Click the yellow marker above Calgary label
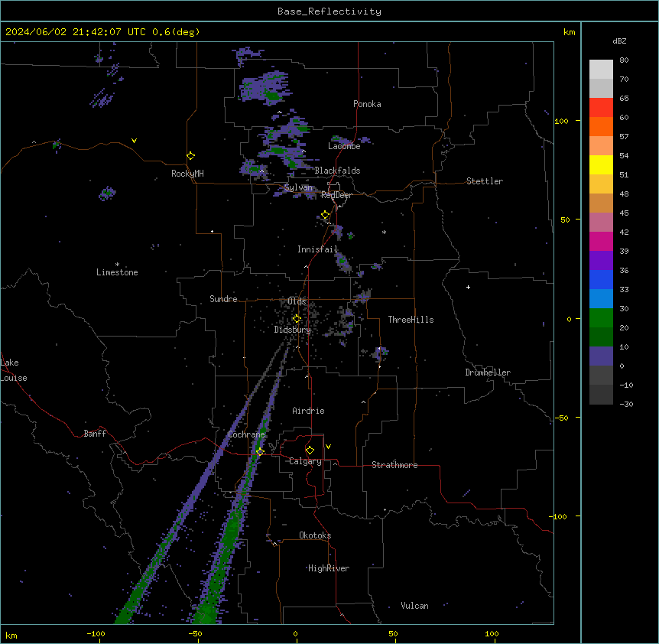The height and width of the screenshot is (644, 659). click(x=310, y=450)
